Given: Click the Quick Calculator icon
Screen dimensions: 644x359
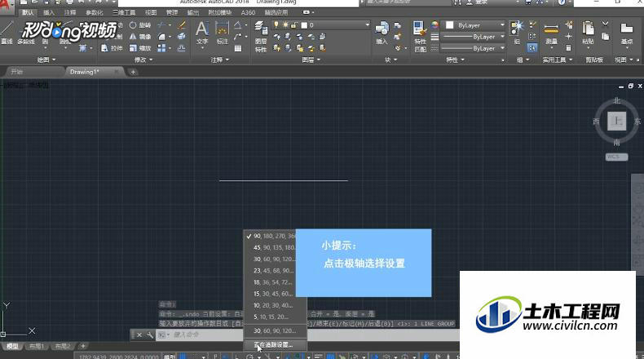Looking at the screenshot, I should 568,48.
